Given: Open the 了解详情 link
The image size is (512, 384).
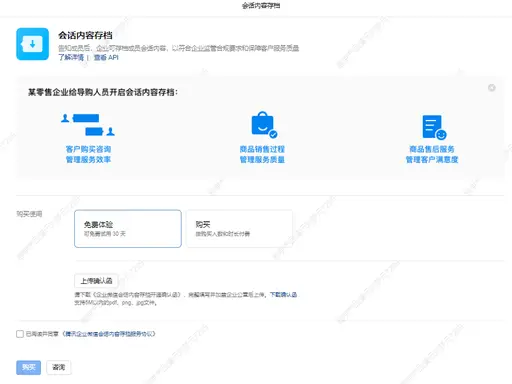Looking at the screenshot, I should pyautogui.click(x=71, y=57).
